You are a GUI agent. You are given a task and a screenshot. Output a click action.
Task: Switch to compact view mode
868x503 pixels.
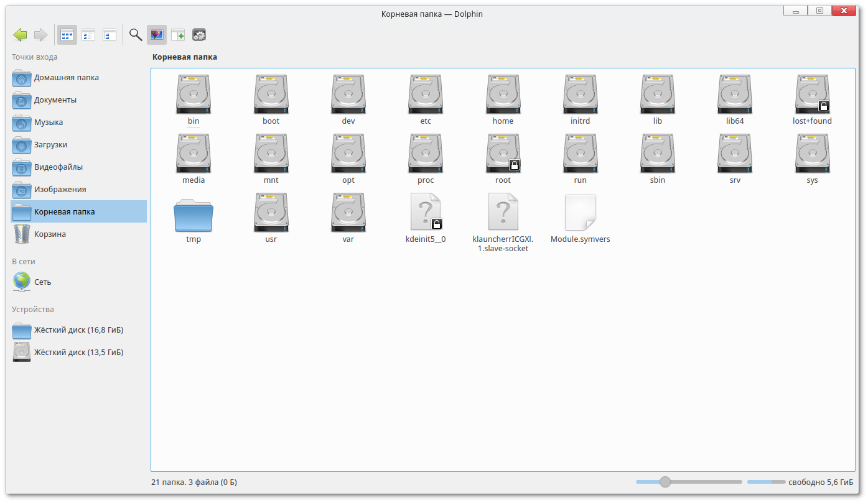(x=88, y=35)
